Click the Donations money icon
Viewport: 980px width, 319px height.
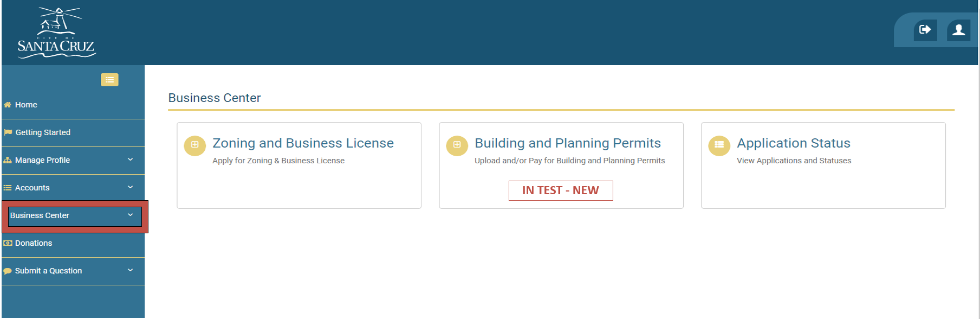tap(8, 243)
